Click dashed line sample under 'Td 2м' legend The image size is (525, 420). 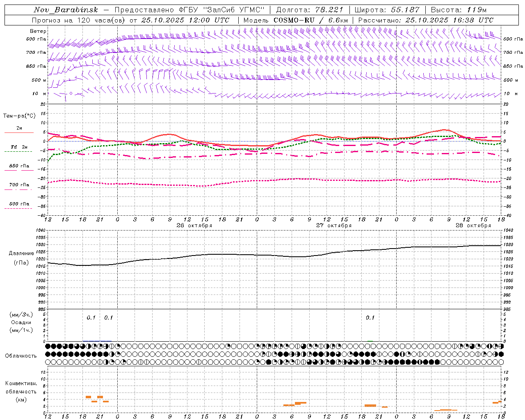pyautogui.click(x=18, y=152)
